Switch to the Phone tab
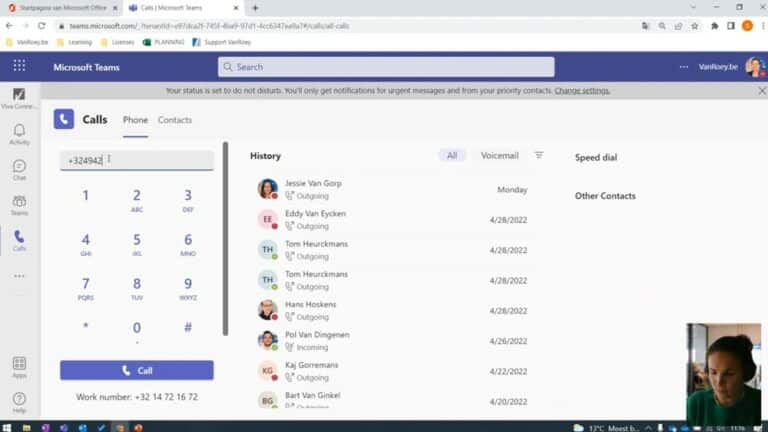768x432 pixels. point(135,120)
